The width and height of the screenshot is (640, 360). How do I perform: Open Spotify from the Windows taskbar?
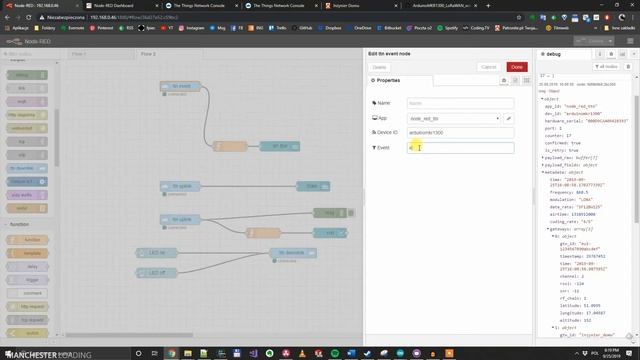click(335, 353)
